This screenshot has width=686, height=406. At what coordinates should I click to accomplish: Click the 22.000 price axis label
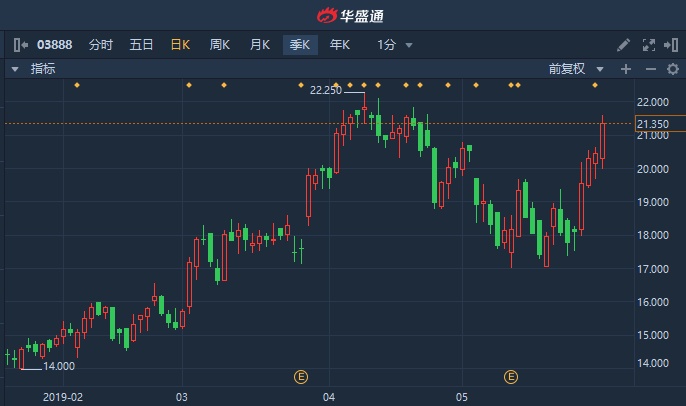[653, 102]
